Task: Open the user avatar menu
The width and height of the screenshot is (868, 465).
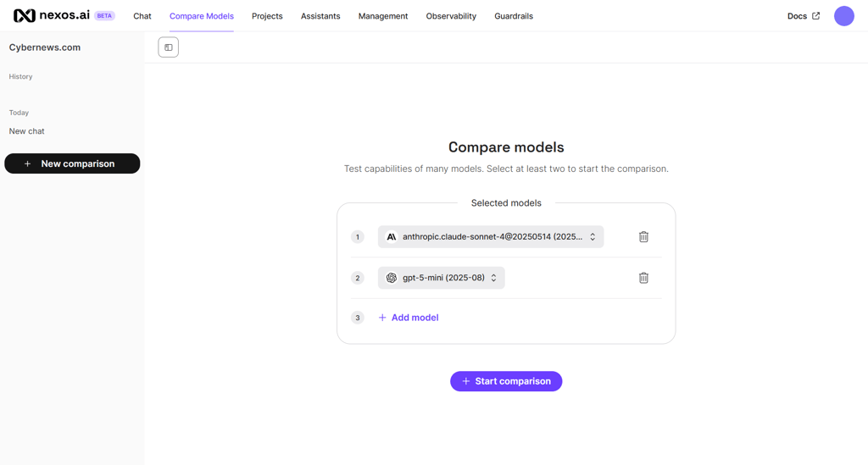Action: 843,16
